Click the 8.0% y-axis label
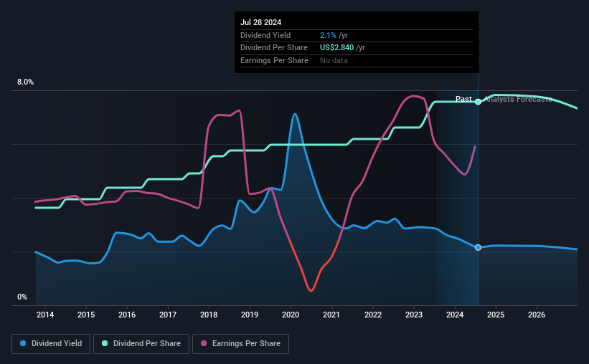Viewport: 589px width, 364px height. coord(25,82)
